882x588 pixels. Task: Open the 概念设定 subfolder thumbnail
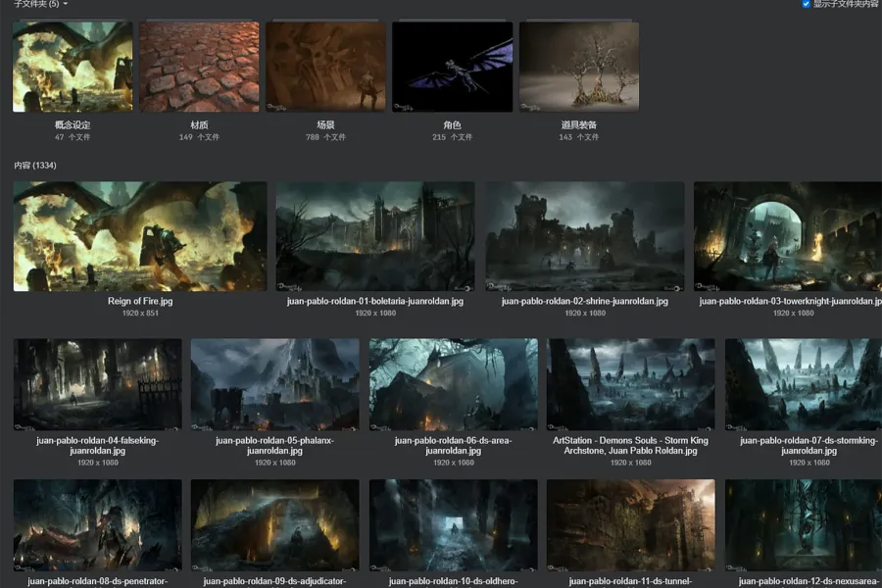[73, 67]
